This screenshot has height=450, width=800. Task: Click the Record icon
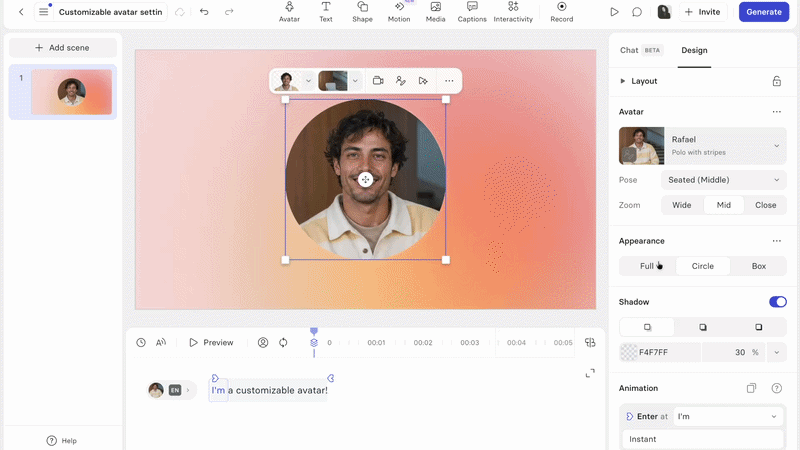coord(561,12)
